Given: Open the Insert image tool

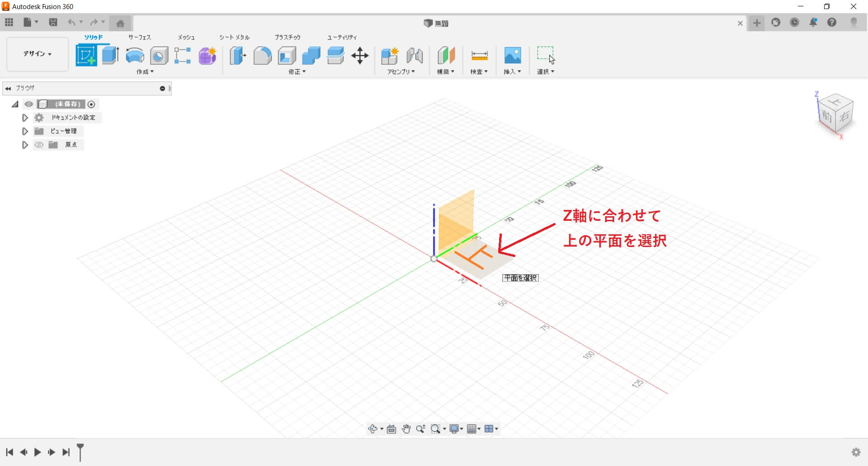Looking at the screenshot, I should click(x=512, y=56).
